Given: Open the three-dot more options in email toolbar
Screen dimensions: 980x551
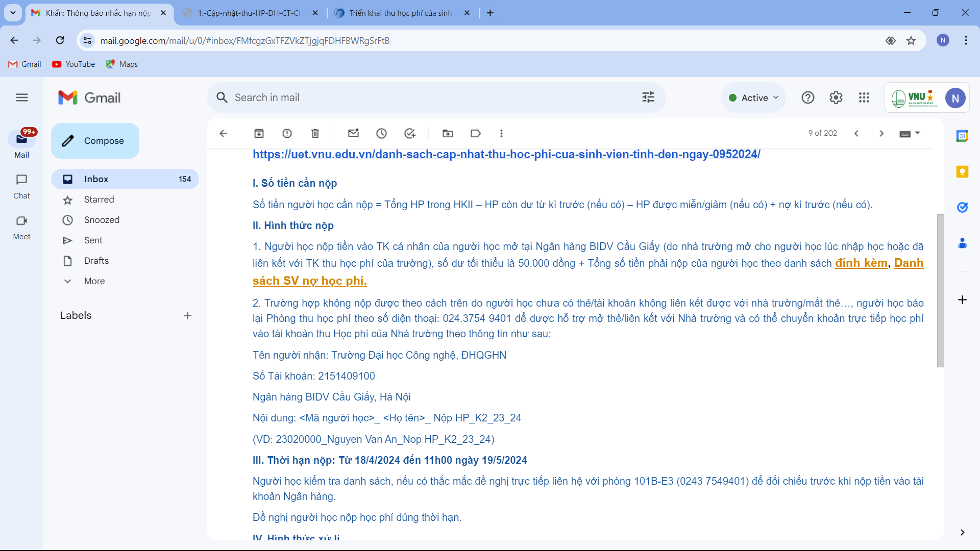Looking at the screenshot, I should coord(501,134).
